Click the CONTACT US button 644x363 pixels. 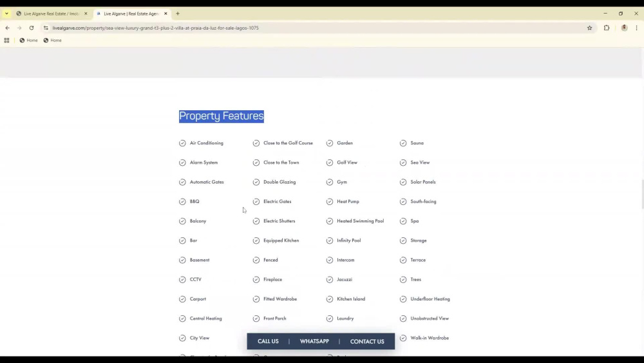coord(367,341)
